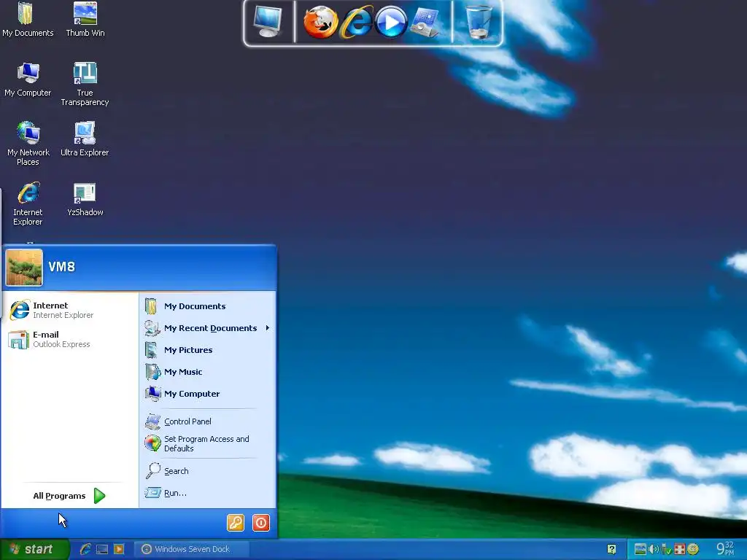This screenshot has width=747, height=560.
Task: Select the My Computer desktop icon
Action: tap(28, 80)
